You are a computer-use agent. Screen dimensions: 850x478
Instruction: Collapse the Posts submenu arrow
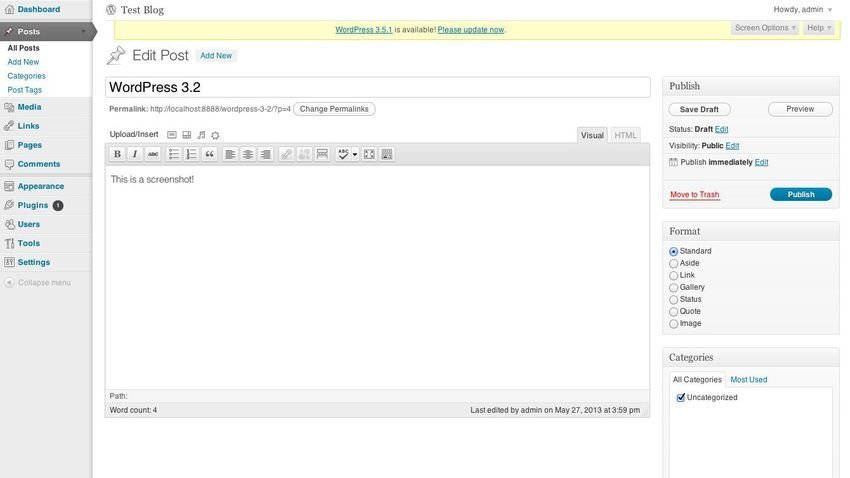(x=83, y=31)
